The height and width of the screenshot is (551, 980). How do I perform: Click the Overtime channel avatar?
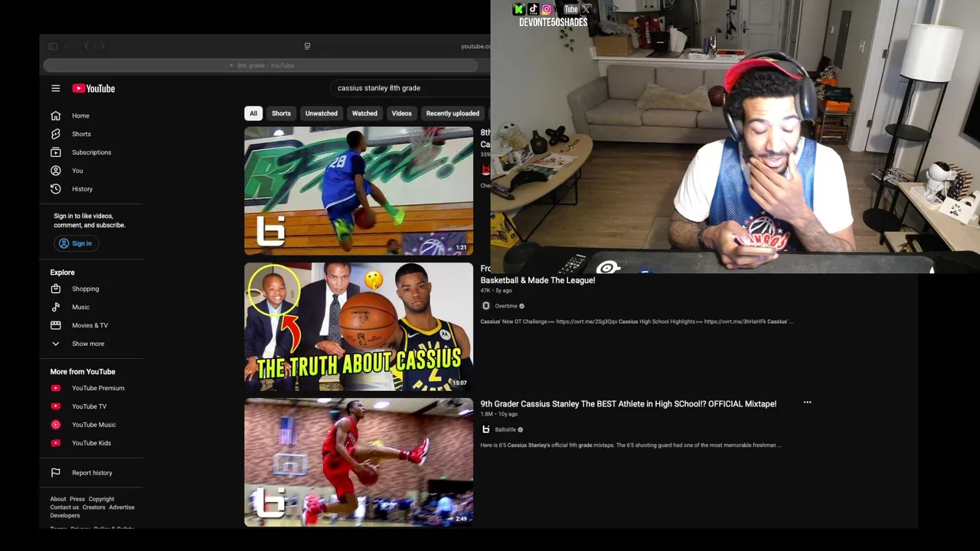[485, 306]
